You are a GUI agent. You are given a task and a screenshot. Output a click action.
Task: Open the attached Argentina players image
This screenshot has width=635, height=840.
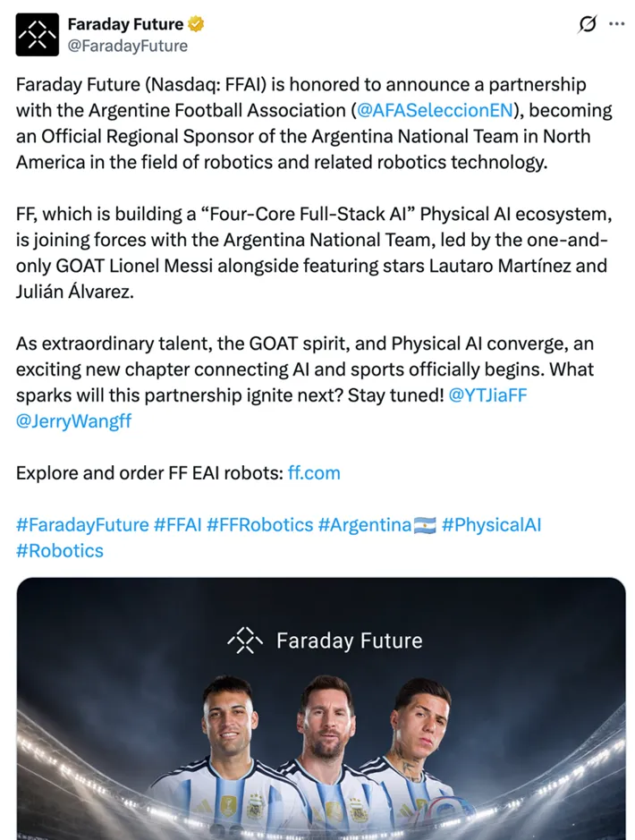coord(321,708)
